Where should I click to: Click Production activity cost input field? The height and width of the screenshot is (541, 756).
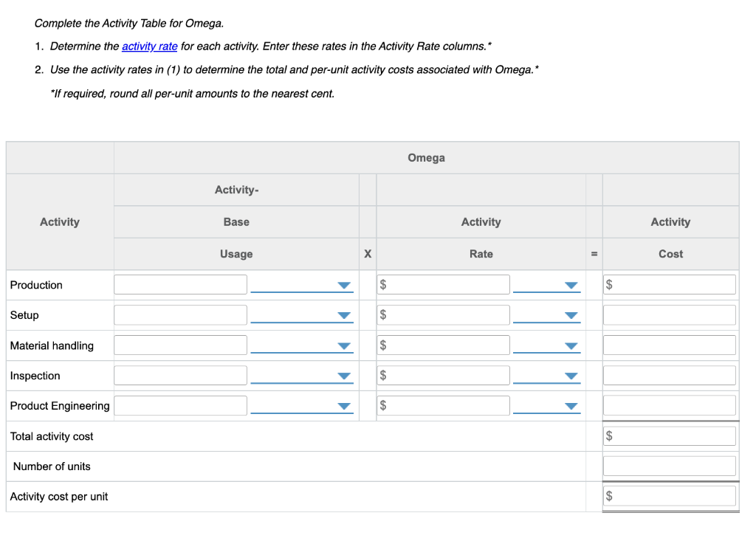[673, 285]
